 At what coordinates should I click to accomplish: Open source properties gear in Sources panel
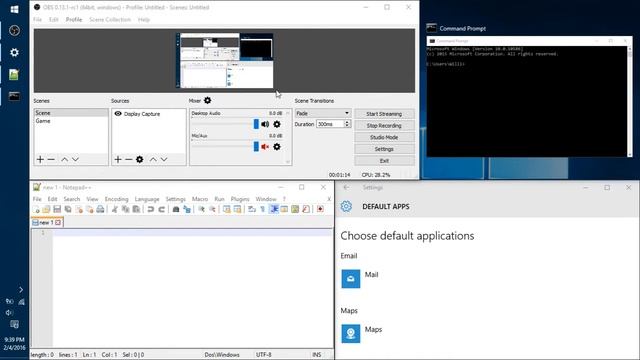tap(140, 159)
